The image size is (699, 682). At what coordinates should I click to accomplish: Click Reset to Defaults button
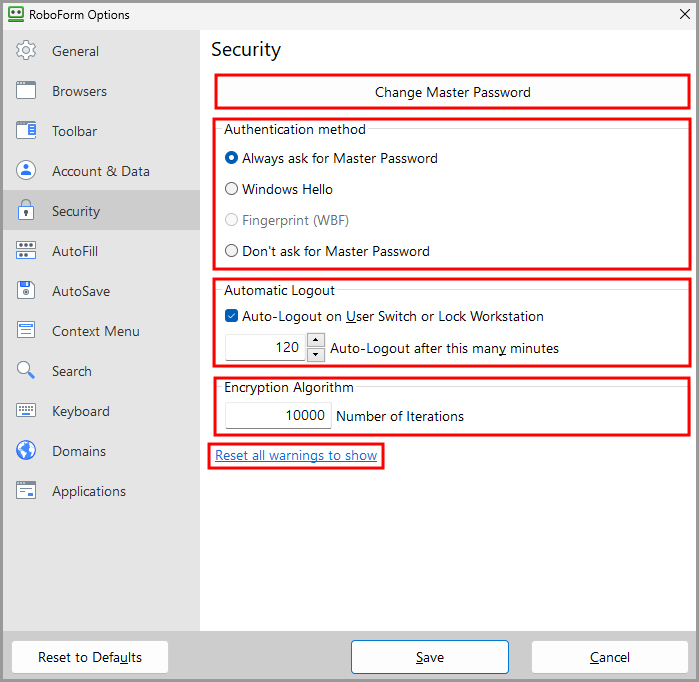(x=90, y=657)
